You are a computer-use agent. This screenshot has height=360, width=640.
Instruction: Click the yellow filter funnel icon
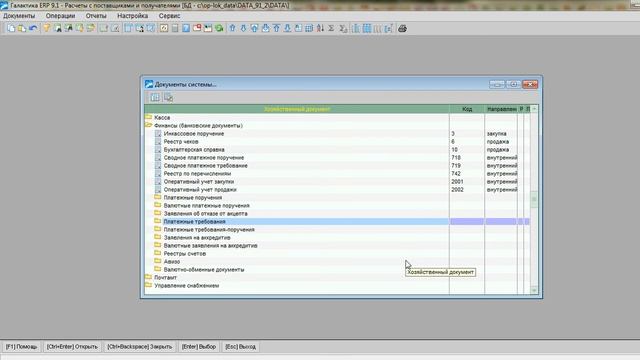pos(47,28)
